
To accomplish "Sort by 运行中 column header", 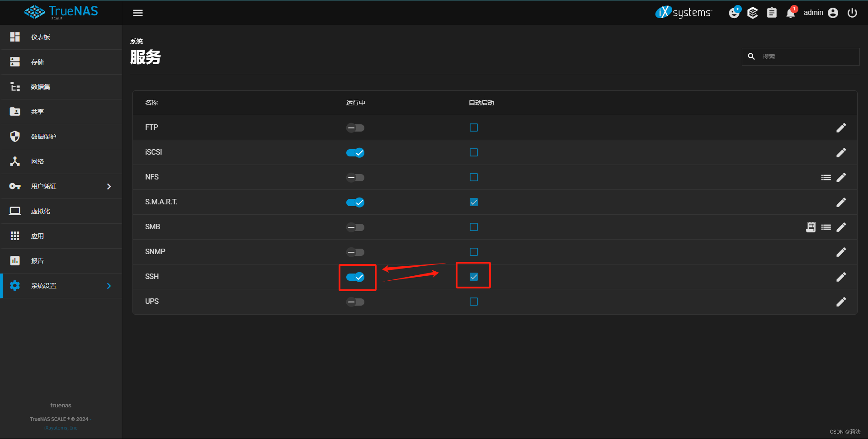I will [x=356, y=103].
